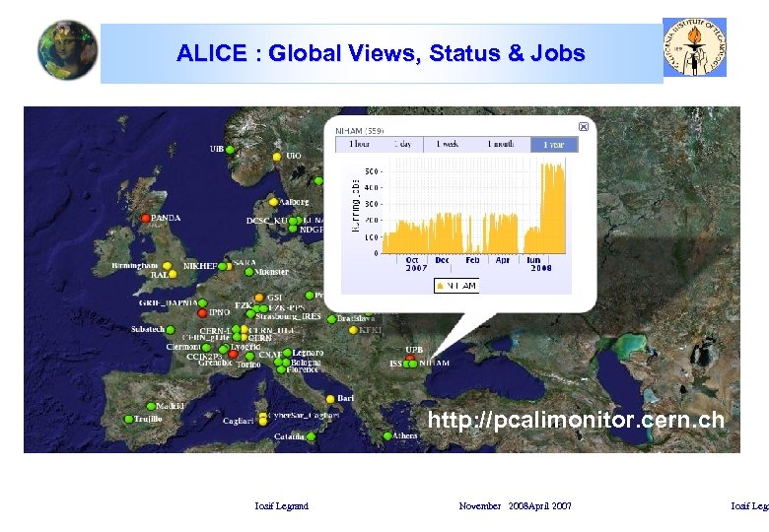Select the yellow Birmingham marker
The image size is (769, 532).
pyautogui.click(x=167, y=266)
